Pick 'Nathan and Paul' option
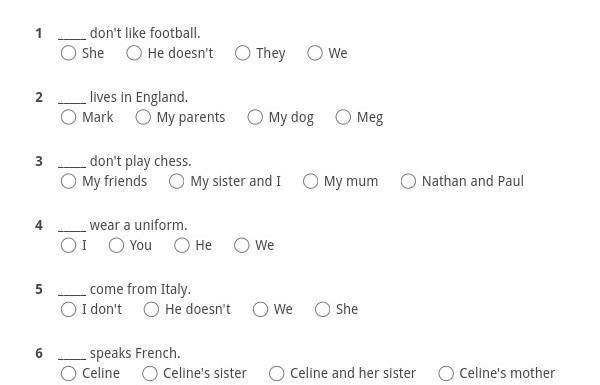This screenshot has width=600, height=385. [x=408, y=181]
